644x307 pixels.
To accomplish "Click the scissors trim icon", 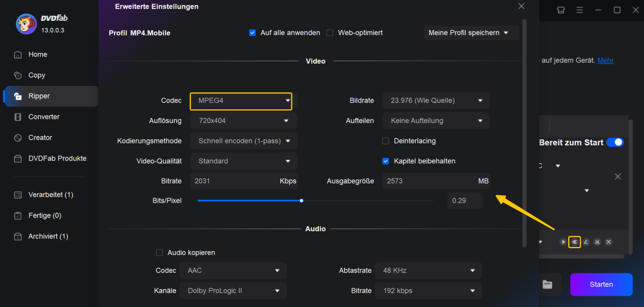I will coord(597,242).
